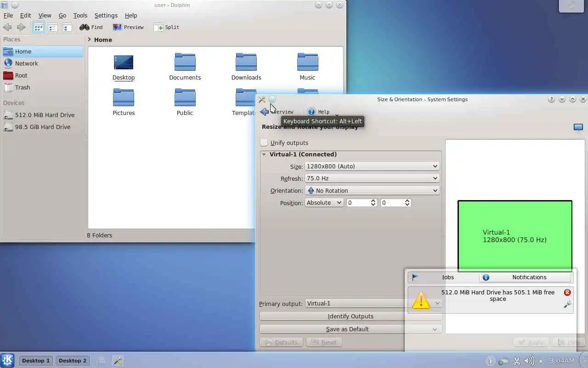588x368 pixels.
Task: Open the Settings menu in Dolphin
Action: click(x=106, y=15)
